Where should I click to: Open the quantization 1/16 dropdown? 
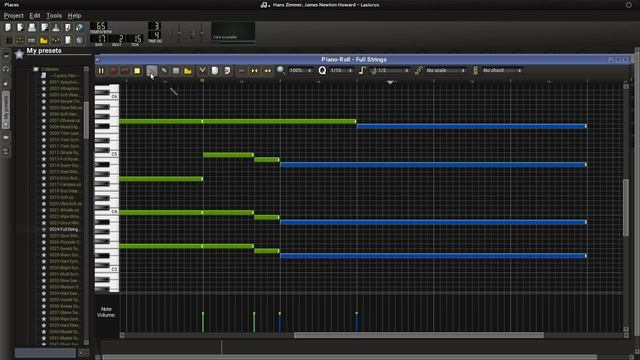click(342, 71)
